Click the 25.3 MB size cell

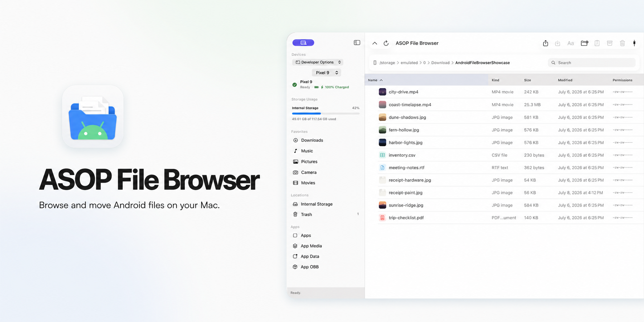pos(532,105)
